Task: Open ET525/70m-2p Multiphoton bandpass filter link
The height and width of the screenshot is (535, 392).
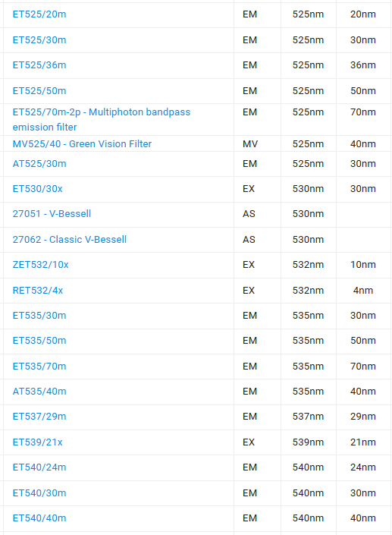Action: tap(102, 119)
